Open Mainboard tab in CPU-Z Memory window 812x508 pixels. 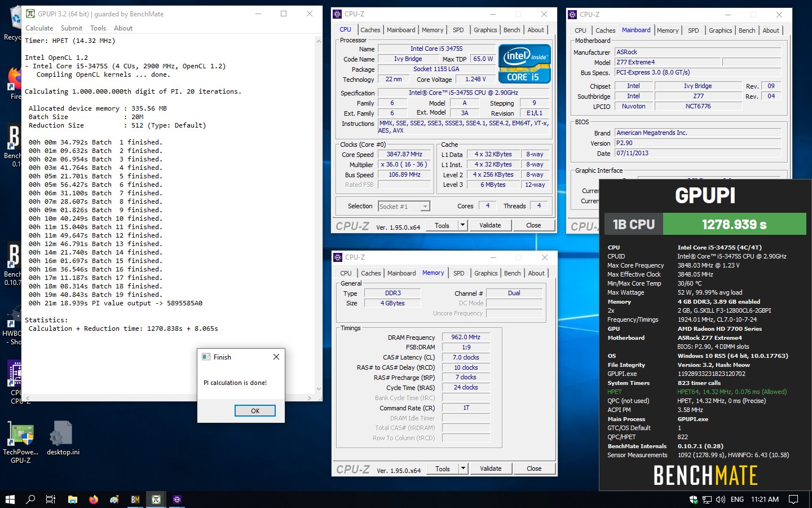click(x=401, y=273)
